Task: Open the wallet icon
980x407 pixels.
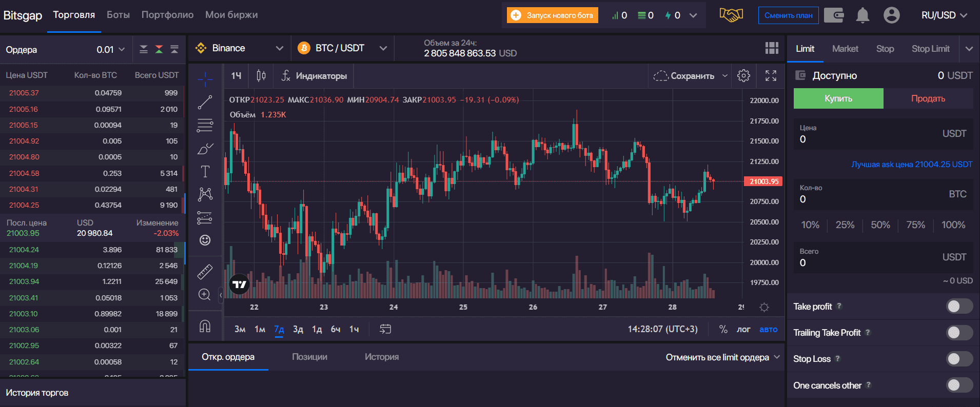Action: coord(834,15)
